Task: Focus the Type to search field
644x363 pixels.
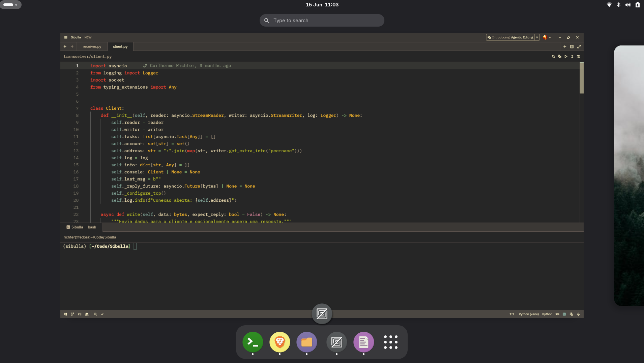Action: (x=322, y=21)
